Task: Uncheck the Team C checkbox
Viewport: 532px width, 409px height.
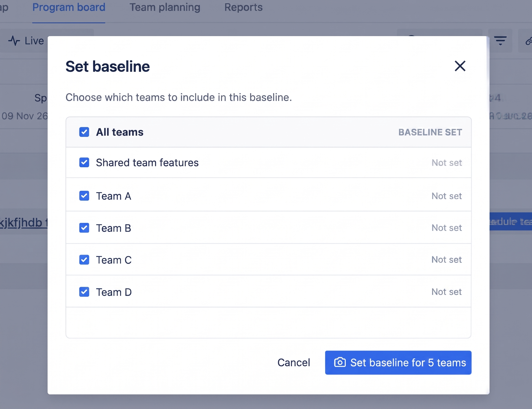Action: (x=84, y=260)
